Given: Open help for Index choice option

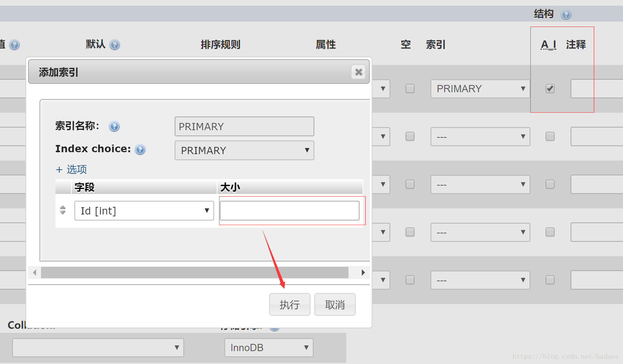Looking at the screenshot, I should coord(140,150).
